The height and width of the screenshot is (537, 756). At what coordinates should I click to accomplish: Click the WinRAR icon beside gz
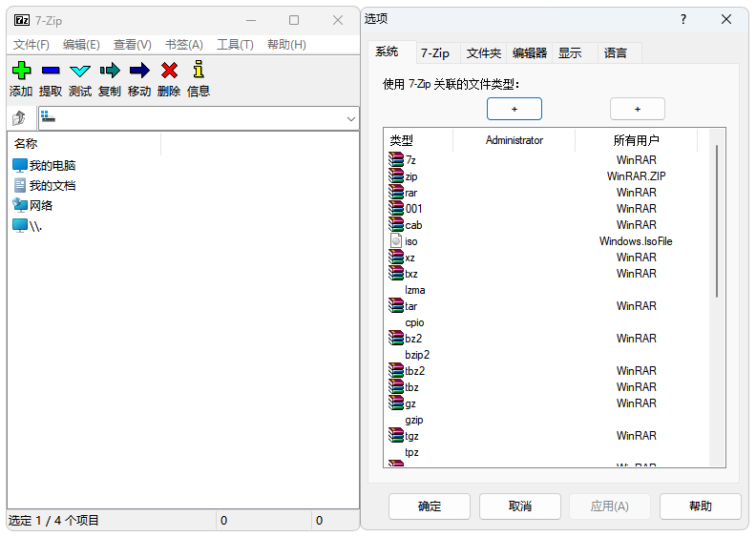396,403
